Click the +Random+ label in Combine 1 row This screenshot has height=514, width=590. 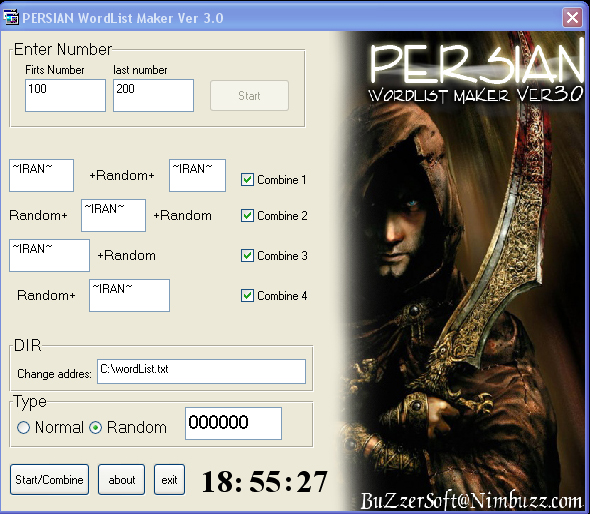point(122,175)
